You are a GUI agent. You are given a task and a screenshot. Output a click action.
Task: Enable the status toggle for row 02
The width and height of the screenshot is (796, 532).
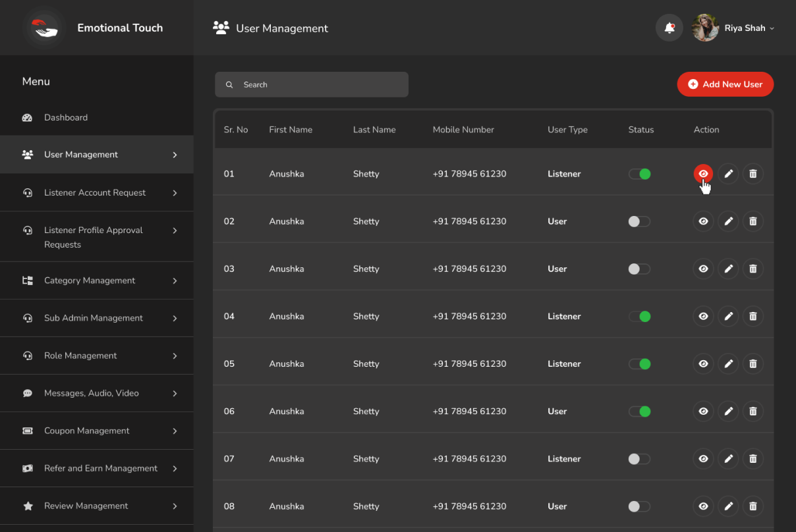[x=639, y=221]
